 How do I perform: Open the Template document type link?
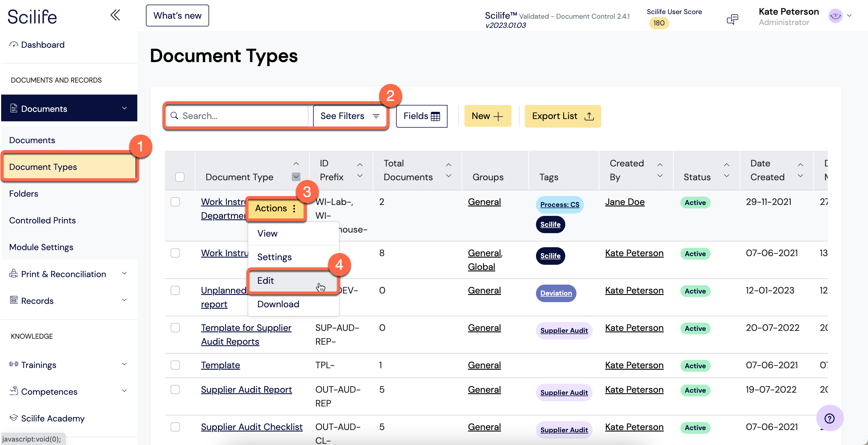tap(220, 365)
